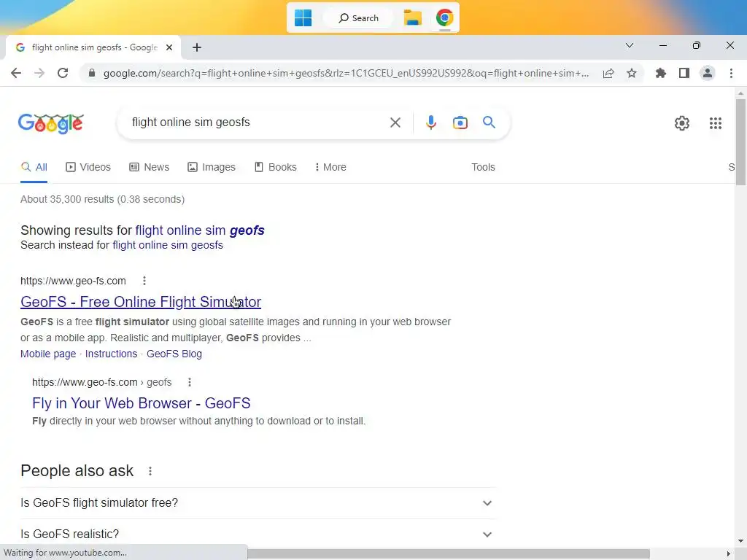Open the Extensions puzzle icon

coord(661,73)
